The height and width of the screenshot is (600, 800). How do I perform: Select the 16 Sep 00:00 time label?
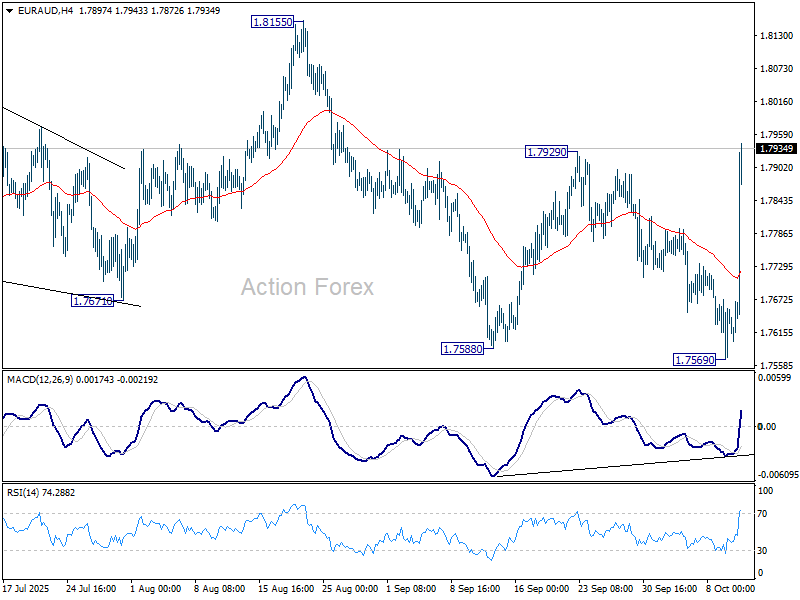544,589
